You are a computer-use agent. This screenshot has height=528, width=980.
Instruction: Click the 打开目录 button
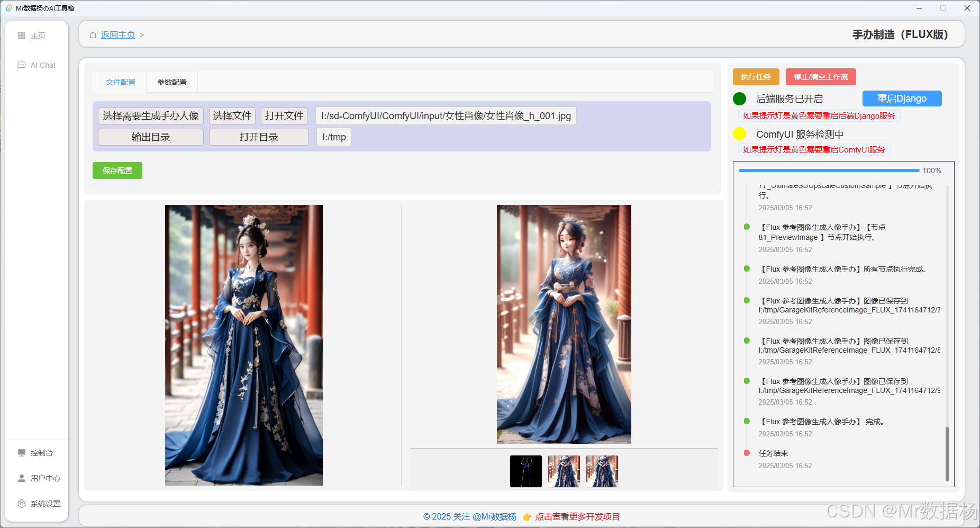[x=259, y=137]
